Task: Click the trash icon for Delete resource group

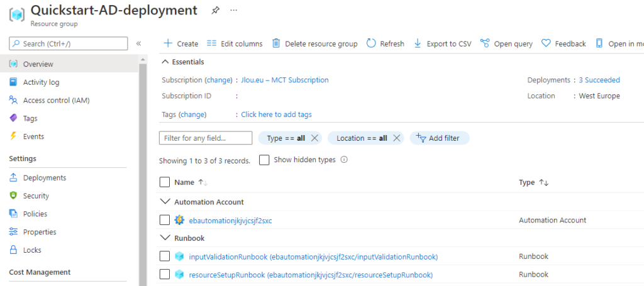Action: tap(277, 43)
